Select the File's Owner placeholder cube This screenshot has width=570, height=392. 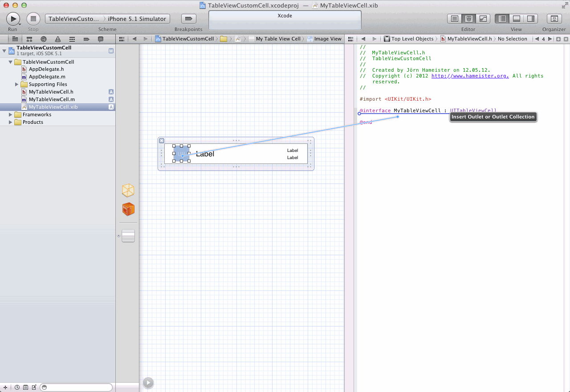click(128, 191)
